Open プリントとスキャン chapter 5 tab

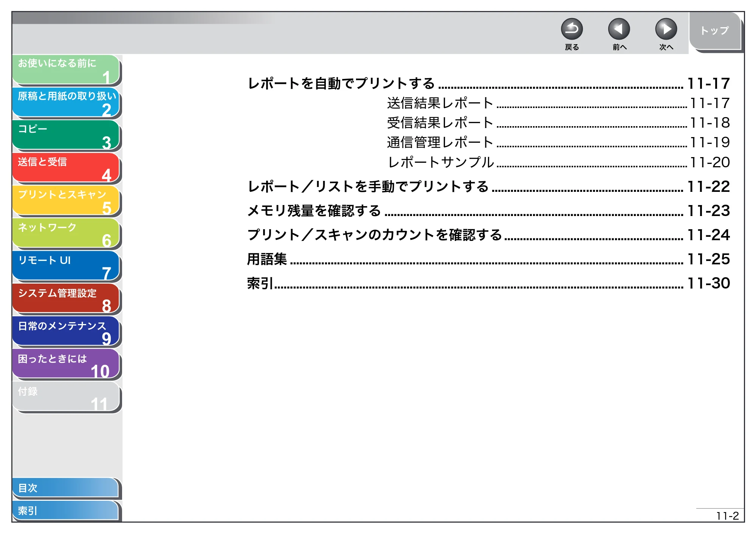pos(66,201)
